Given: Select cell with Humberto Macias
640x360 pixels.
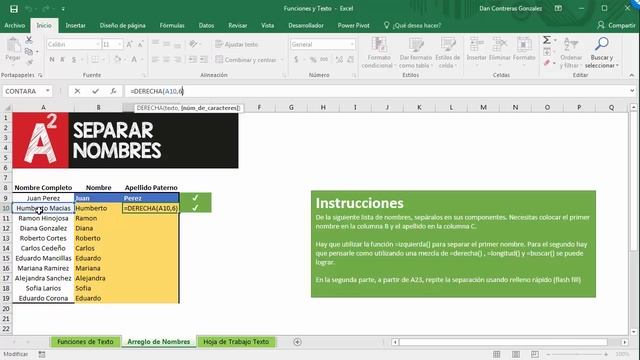Looking at the screenshot, I should (43, 208).
